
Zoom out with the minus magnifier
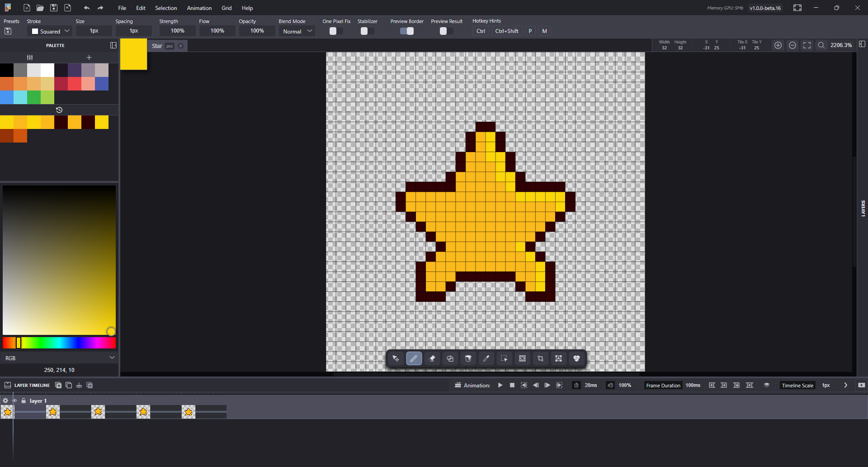pos(793,45)
